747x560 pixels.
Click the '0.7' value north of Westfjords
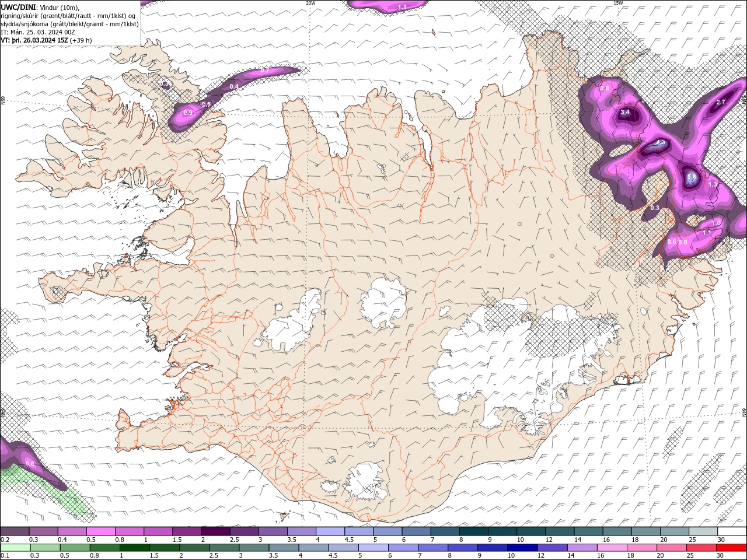264,70
